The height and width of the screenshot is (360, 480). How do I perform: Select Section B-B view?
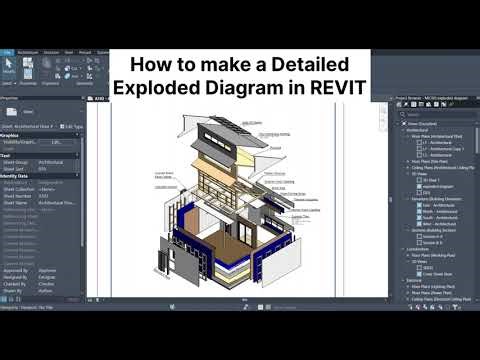(x=433, y=243)
